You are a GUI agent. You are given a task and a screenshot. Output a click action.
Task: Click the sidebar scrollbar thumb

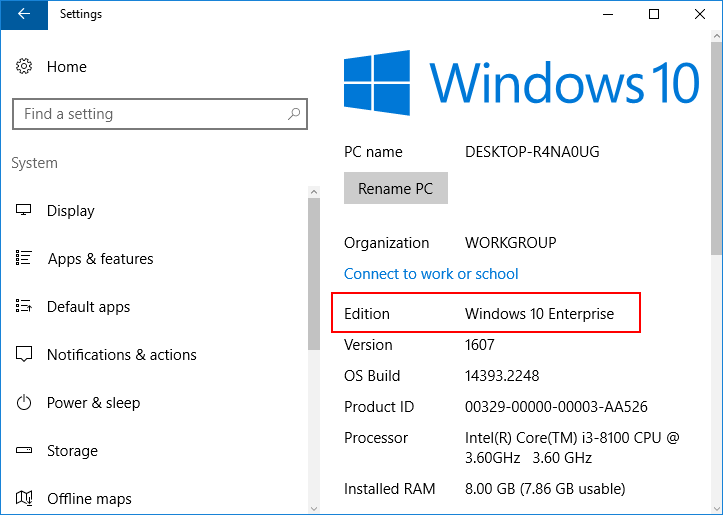point(314,274)
